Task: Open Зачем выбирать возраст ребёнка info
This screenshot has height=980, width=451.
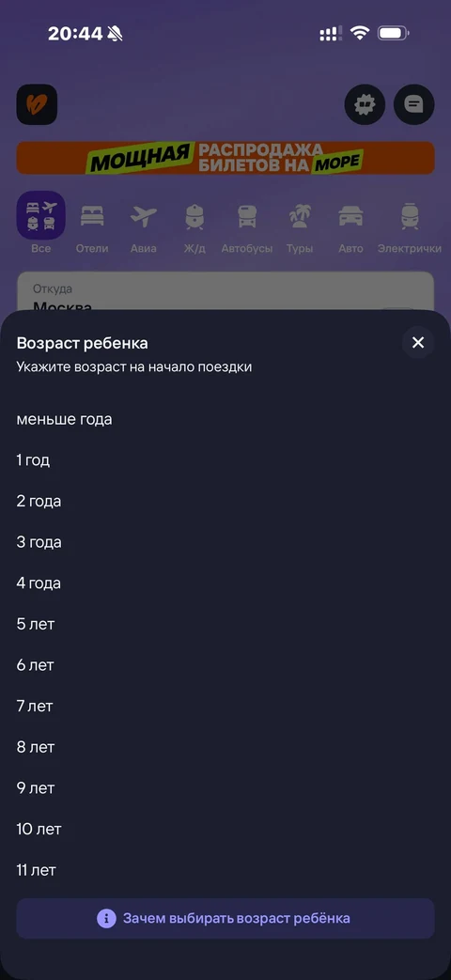Action: [225, 918]
